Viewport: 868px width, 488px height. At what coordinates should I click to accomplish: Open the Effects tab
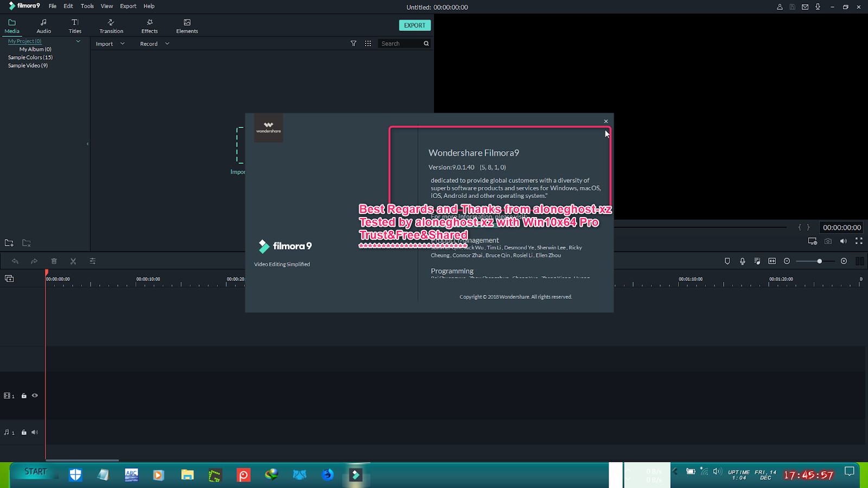point(150,26)
